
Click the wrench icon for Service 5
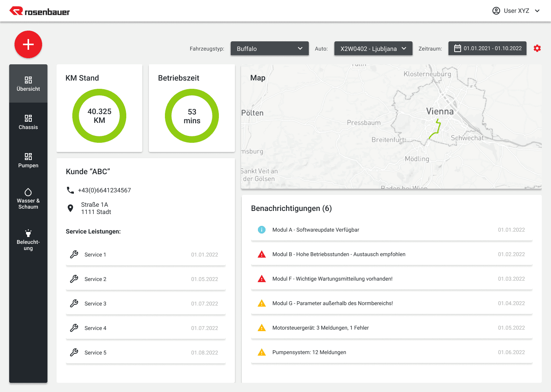[x=74, y=353]
